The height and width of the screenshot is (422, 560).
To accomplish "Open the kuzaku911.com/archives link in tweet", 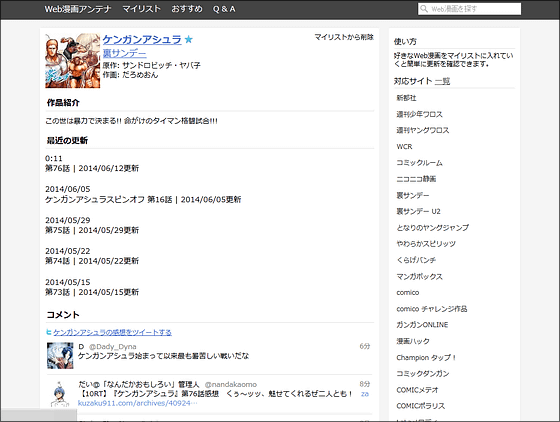I will click(138, 403).
